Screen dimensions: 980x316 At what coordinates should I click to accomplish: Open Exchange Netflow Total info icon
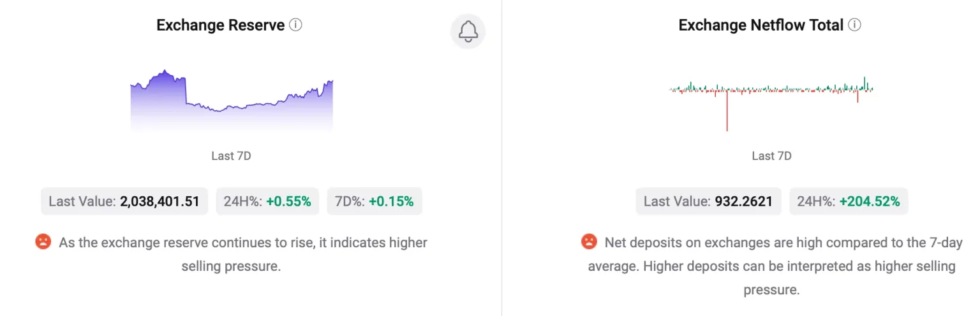point(855,25)
